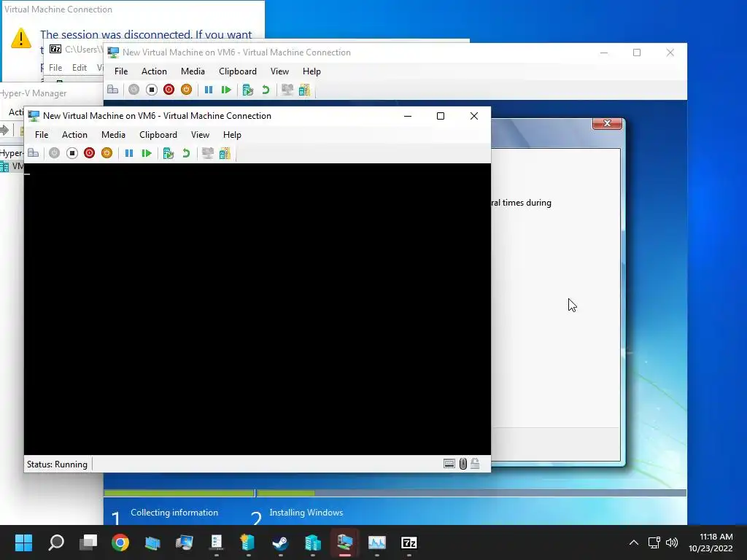This screenshot has height=560, width=747.
Task: Open Action menu in front VM Connection window
Action: (75, 135)
